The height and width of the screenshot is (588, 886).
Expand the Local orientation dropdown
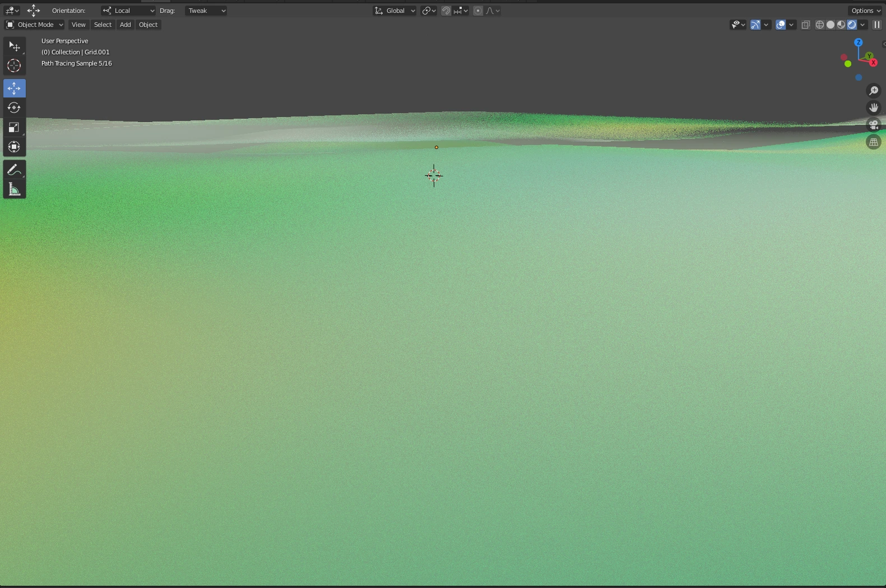point(128,11)
